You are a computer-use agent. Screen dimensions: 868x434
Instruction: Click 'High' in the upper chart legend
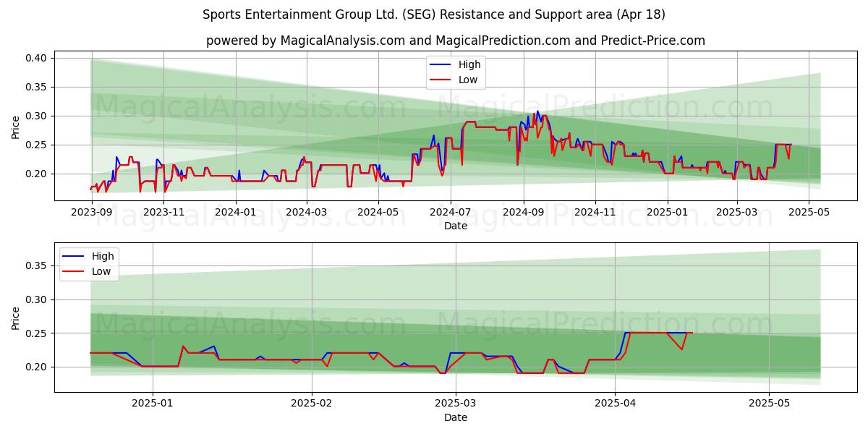coord(469,64)
